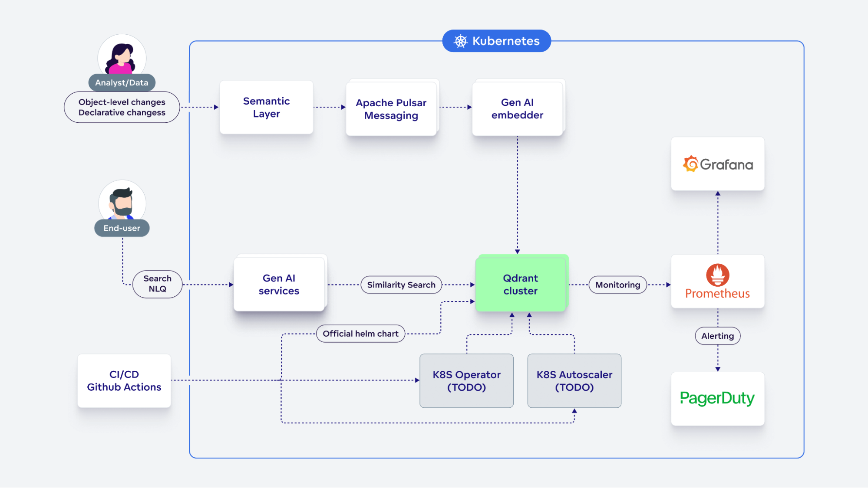This screenshot has height=488, width=868.
Task: Select the green Qdrant cluster box
Action: 520,284
